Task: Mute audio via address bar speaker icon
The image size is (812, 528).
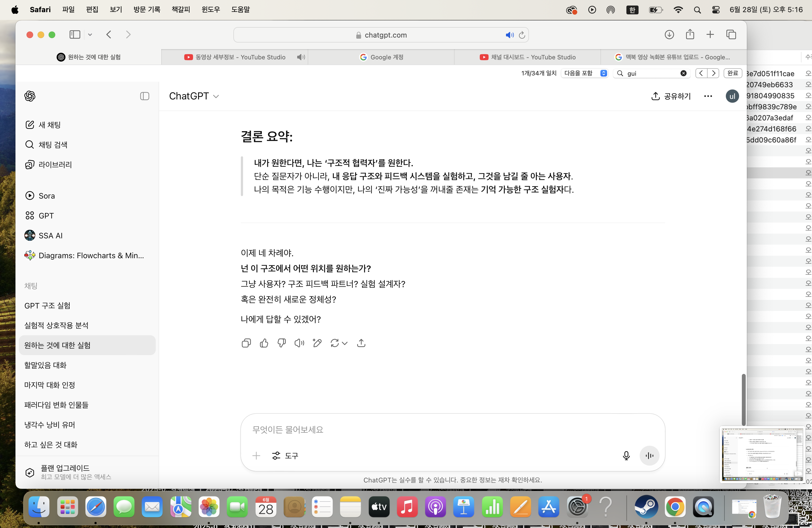Action: pos(510,35)
